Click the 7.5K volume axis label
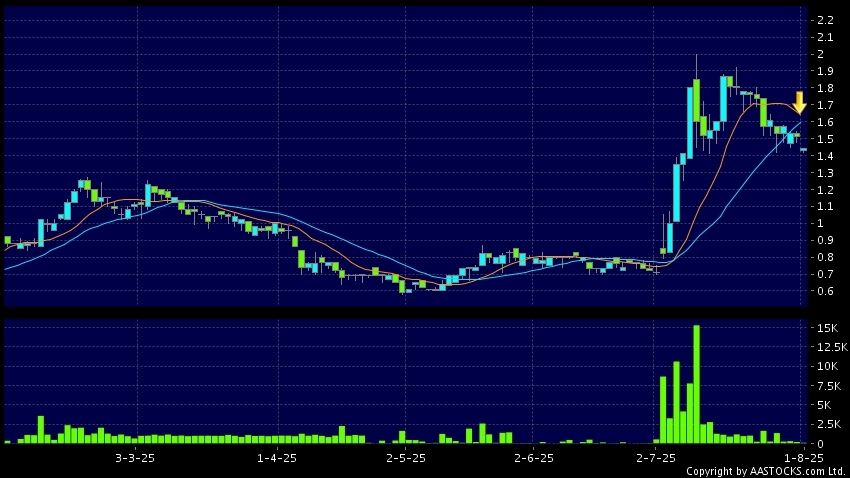Image resolution: width=850 pixels, height=478 pixels. tap(829, 386)
